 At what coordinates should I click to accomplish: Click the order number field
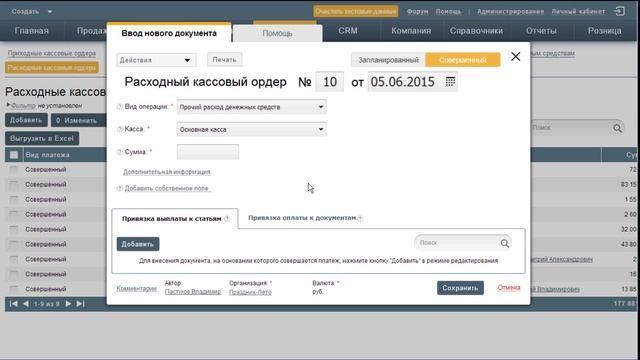tap(330, 82)
